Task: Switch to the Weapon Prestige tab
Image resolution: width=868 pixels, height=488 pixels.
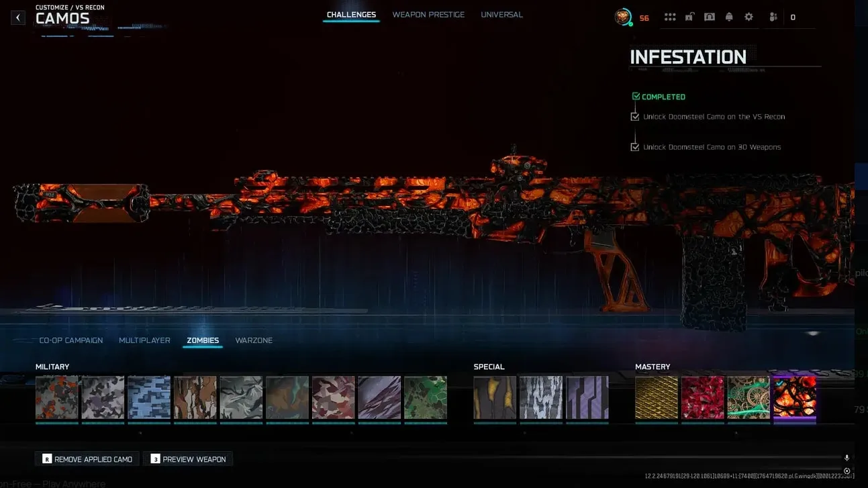Action: 428,15
